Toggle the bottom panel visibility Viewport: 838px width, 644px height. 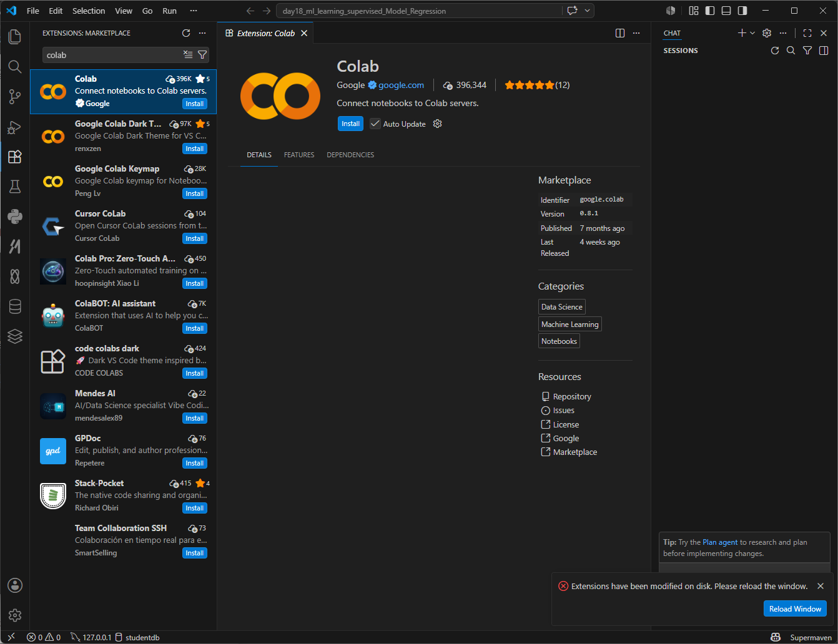[x=726, y=11]
